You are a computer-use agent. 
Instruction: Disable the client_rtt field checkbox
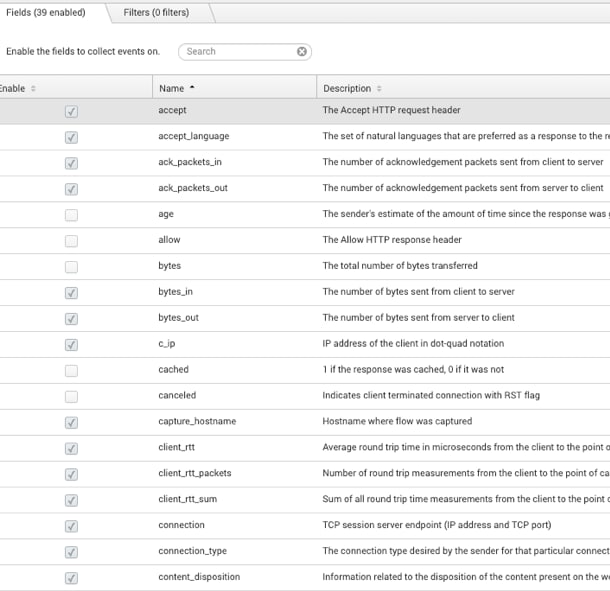coord(71,449)
